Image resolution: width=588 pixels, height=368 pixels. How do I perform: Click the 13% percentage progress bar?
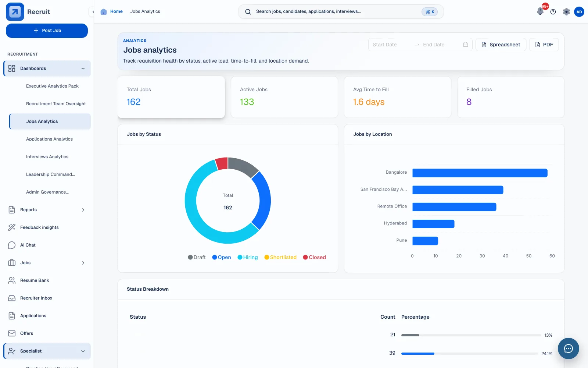tap(471, 335)
